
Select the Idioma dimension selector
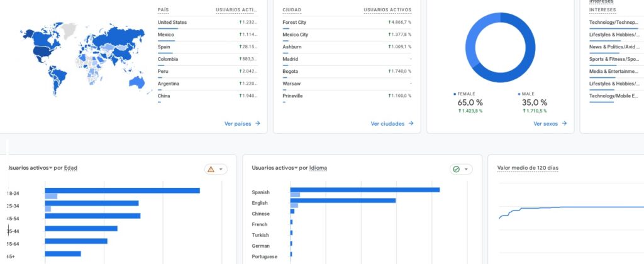(x=318, y=168)
